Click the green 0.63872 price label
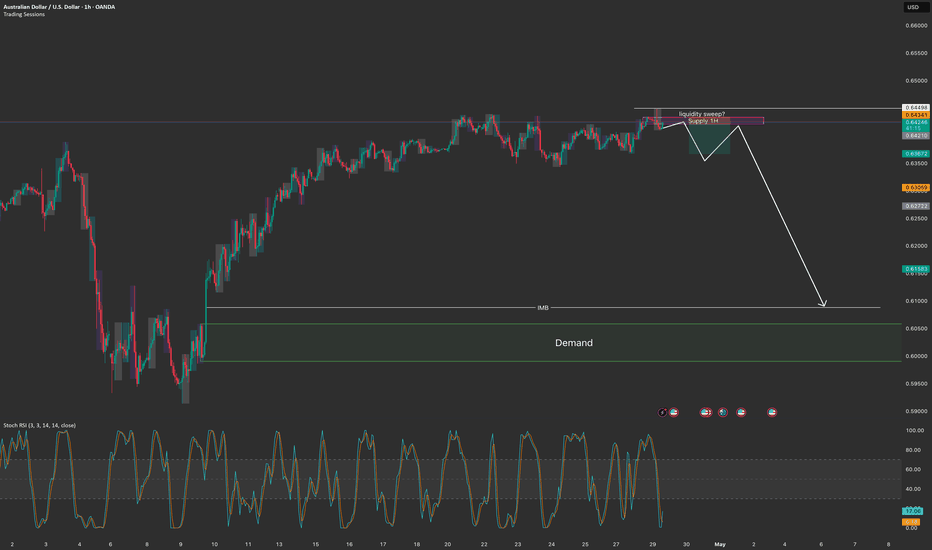 click(916, 153)
